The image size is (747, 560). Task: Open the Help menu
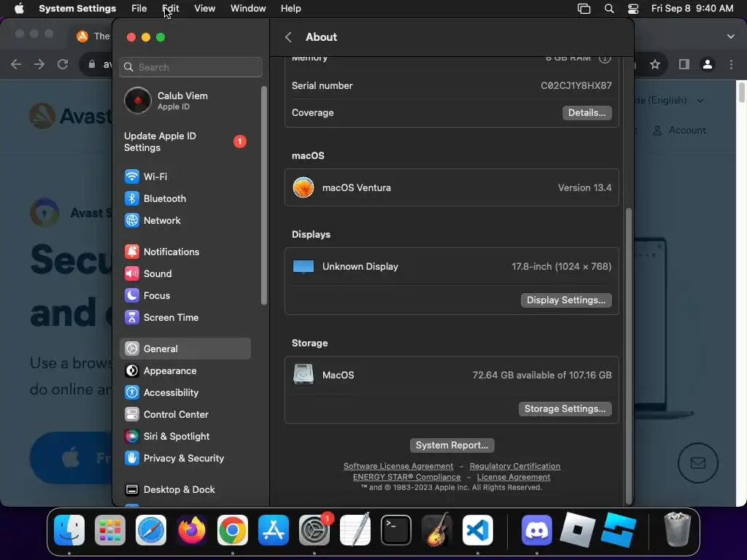pyautogui.click(x=290, y=9)
